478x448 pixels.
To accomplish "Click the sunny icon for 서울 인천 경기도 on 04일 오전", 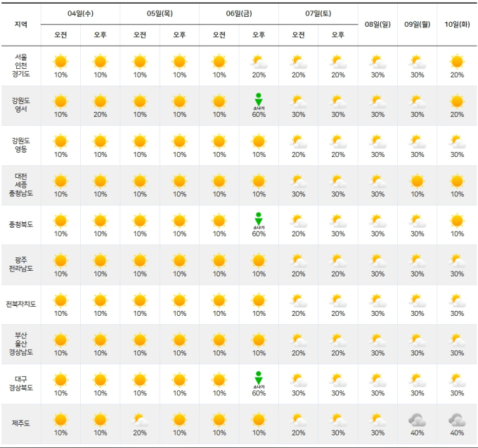I will (60, 62).
